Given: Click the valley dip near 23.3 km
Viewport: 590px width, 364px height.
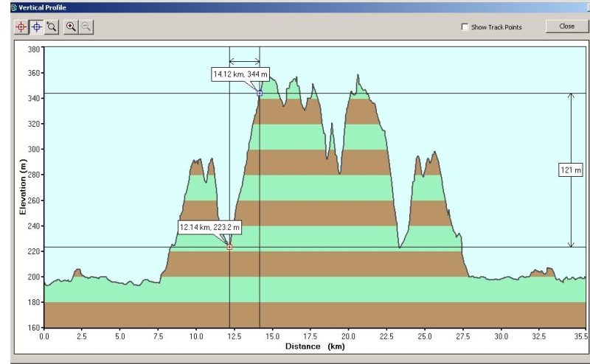Looking at the screenshot, I should [400, 248].
